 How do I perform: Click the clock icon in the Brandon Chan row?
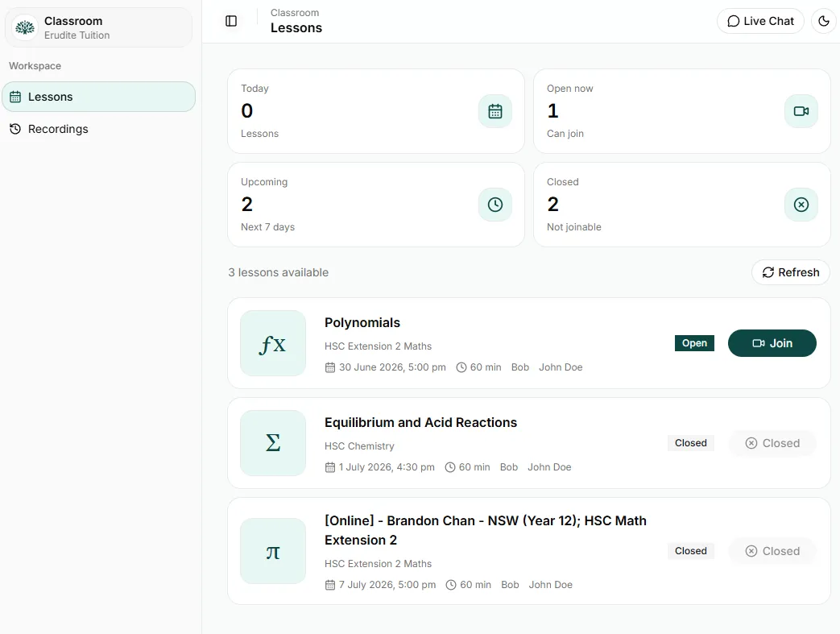tap(451, 585)
